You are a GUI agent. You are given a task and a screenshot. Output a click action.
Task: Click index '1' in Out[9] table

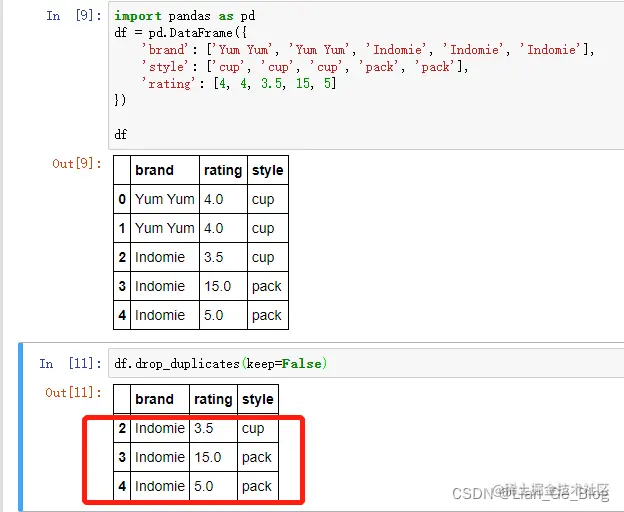tap(122, 228)
